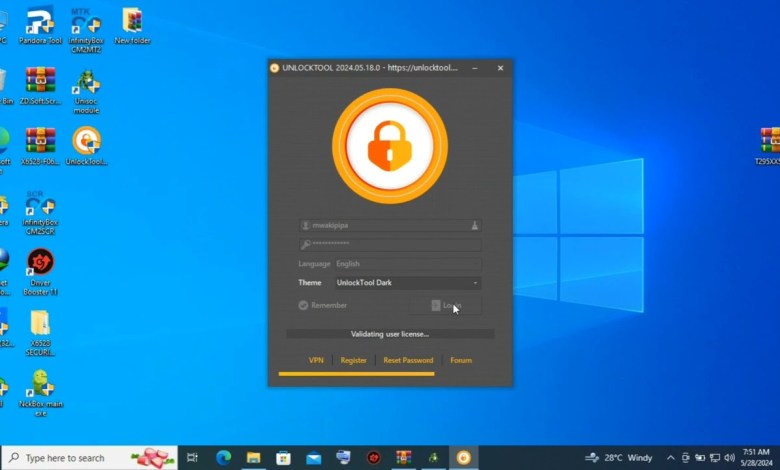Click the large orange padlock logo
The width and height of the screenshot is (780, 470).
pos(390,146)
